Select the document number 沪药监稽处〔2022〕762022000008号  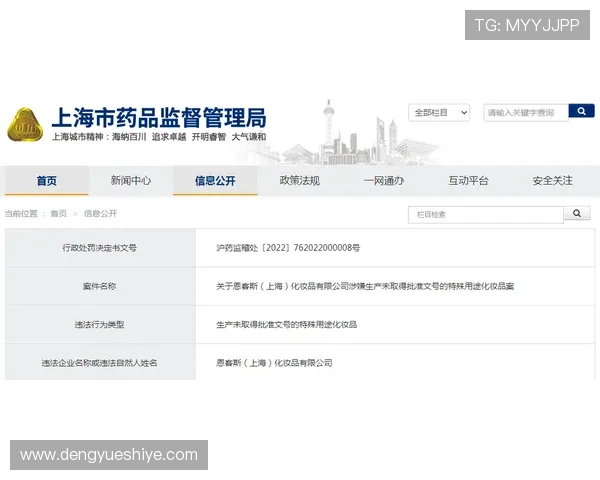pyautogui.click(x=288, y=248)
